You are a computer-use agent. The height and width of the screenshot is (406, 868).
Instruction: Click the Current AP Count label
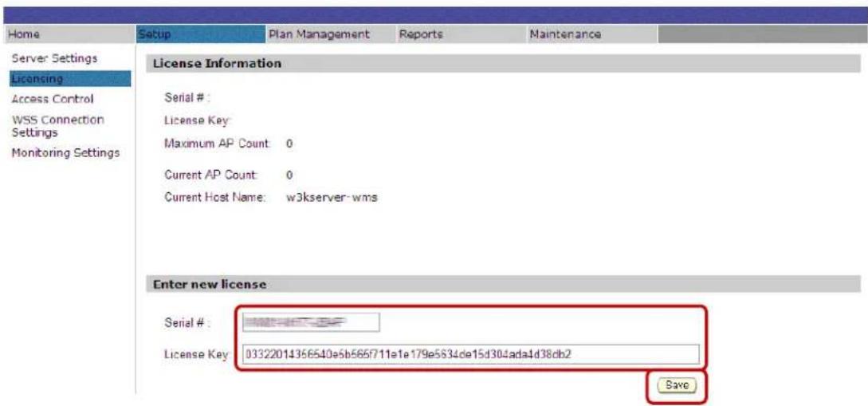pyautogui.click(x=211, y=175)
